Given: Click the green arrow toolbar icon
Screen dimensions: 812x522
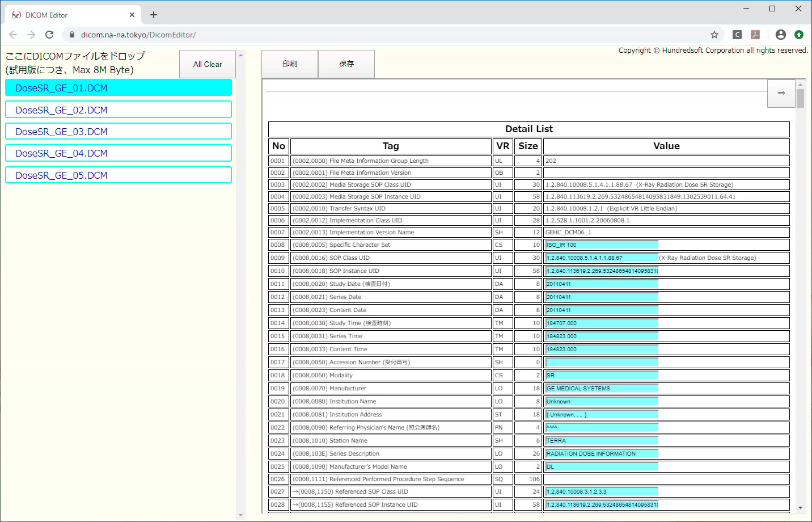Looking at the screenshot, I should coord(799,34).
